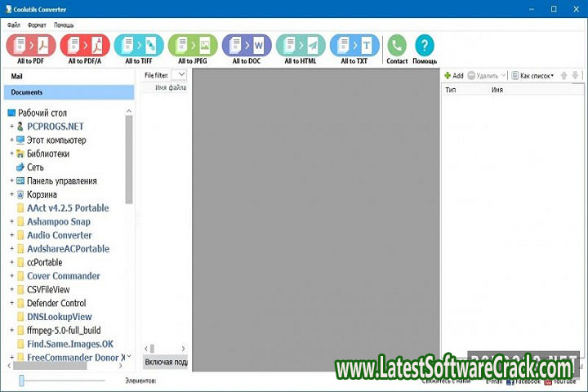This screenshot has height=392, width=588.
Task: Select the Рабочий стол desktop icon
Action: (x=11, y=113)
